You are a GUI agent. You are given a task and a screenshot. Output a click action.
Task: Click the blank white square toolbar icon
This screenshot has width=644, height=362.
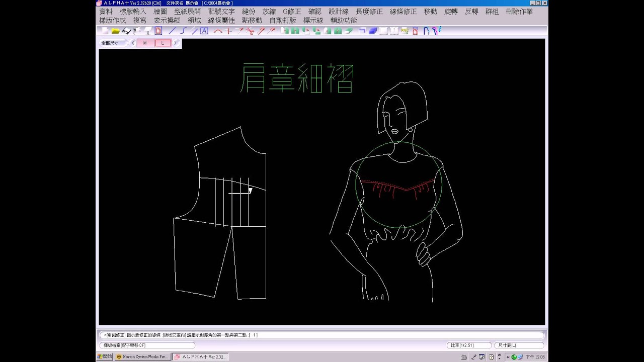pyautogui.click(x=383, y=31)
